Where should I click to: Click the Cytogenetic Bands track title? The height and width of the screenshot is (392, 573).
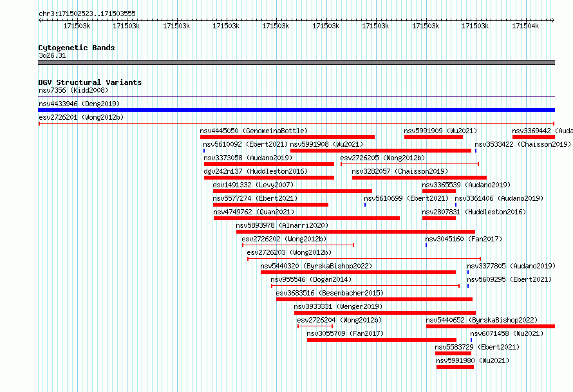coord(77,48)
